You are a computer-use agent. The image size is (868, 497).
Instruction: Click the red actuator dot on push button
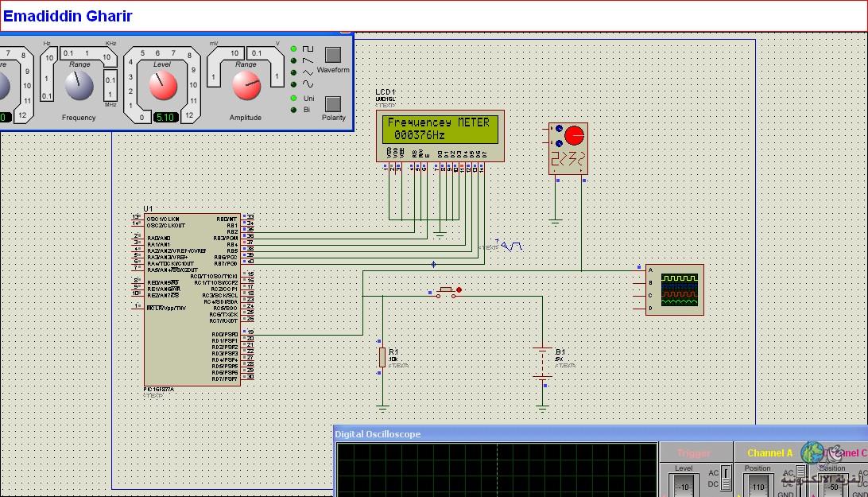(x=459, y=289)
